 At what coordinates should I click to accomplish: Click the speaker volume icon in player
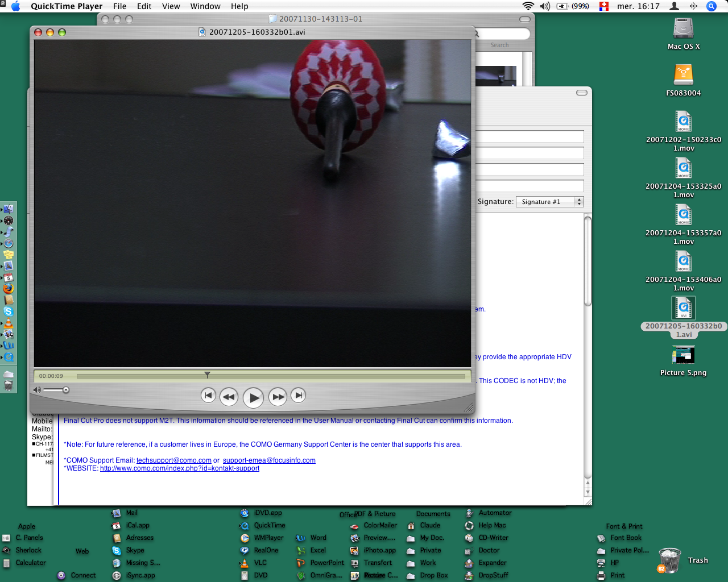pos(37,390)
